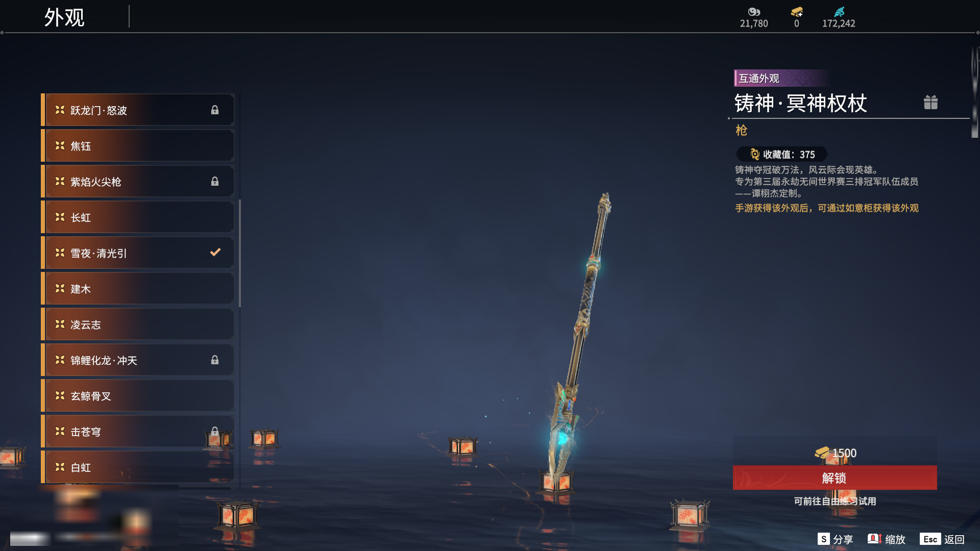The height and width of the screenshot is (551, 980).
Task: Click the 分享 share button
Action: click(x=835, y=539)
